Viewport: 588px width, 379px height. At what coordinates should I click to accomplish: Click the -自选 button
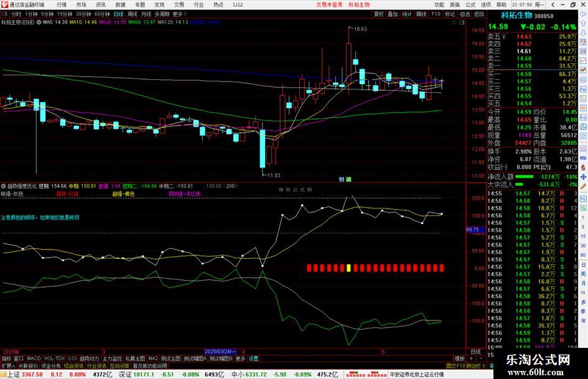tap(464, 14)
